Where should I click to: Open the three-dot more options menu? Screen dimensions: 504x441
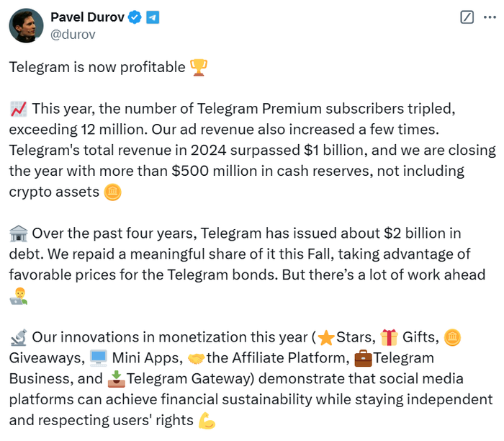[490, 17]
